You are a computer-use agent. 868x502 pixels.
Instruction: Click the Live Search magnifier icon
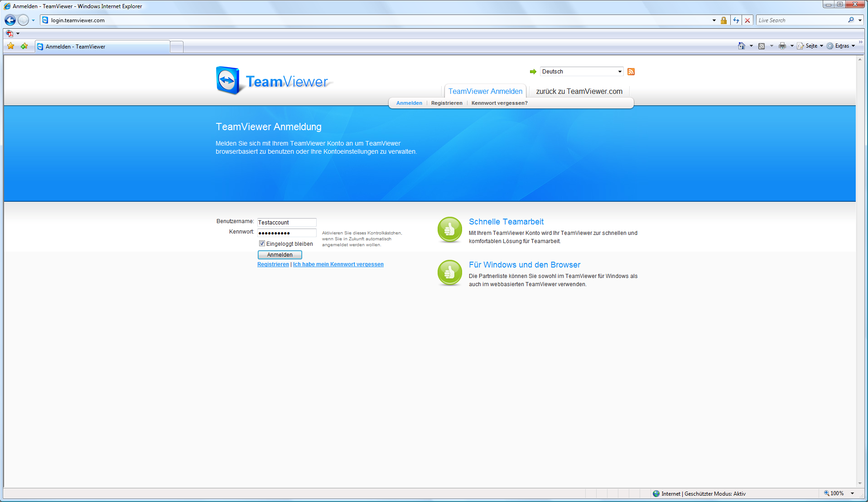(x=851, y=20)
